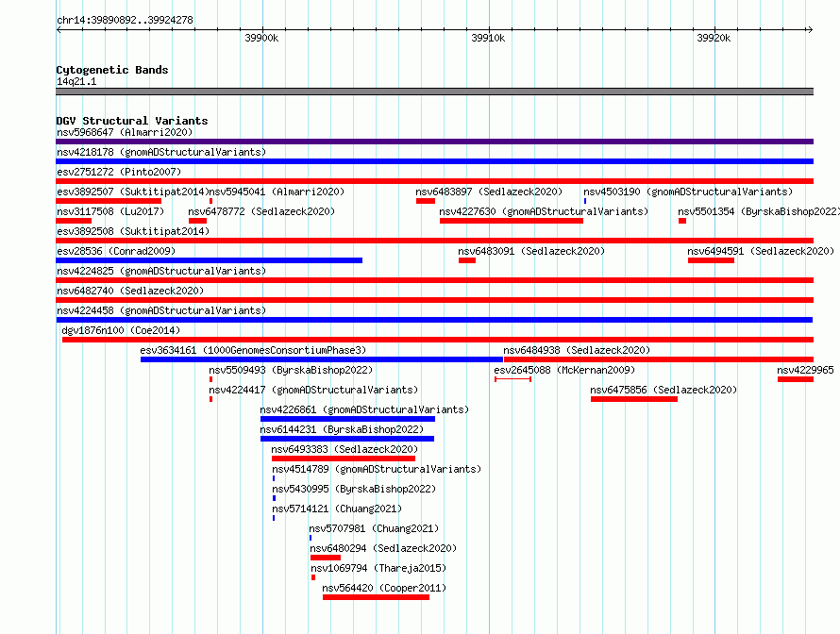Open the nsv6480294 (Sedlazeck2020) label

tap(383, 548)
